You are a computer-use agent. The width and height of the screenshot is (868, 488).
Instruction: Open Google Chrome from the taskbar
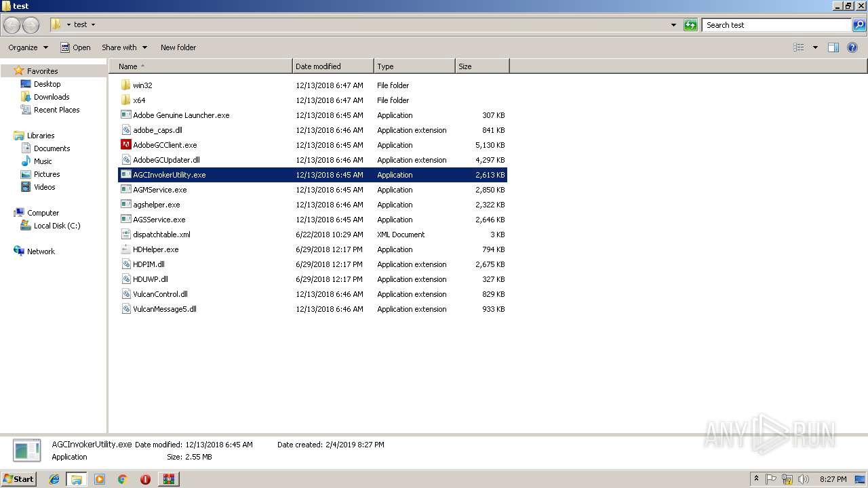tap(123, 479)
